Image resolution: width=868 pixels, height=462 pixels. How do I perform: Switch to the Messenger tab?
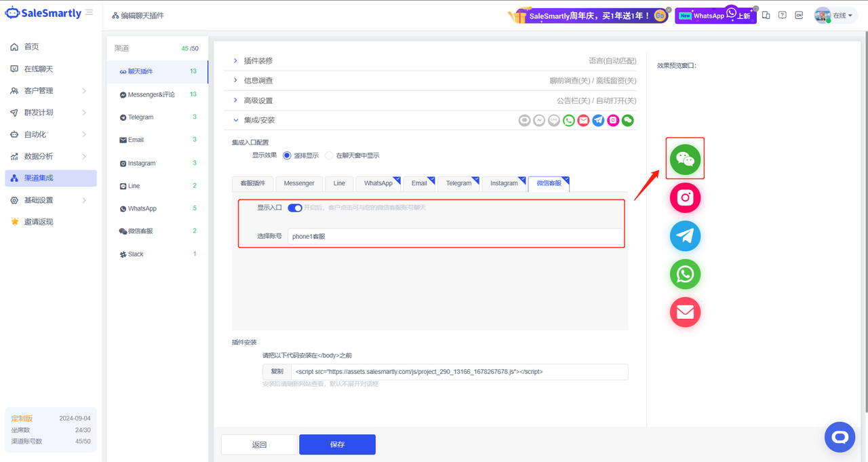pos(299,183)
